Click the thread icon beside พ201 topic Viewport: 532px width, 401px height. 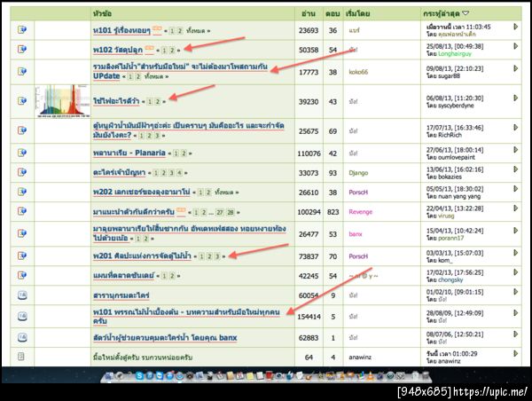22,256
